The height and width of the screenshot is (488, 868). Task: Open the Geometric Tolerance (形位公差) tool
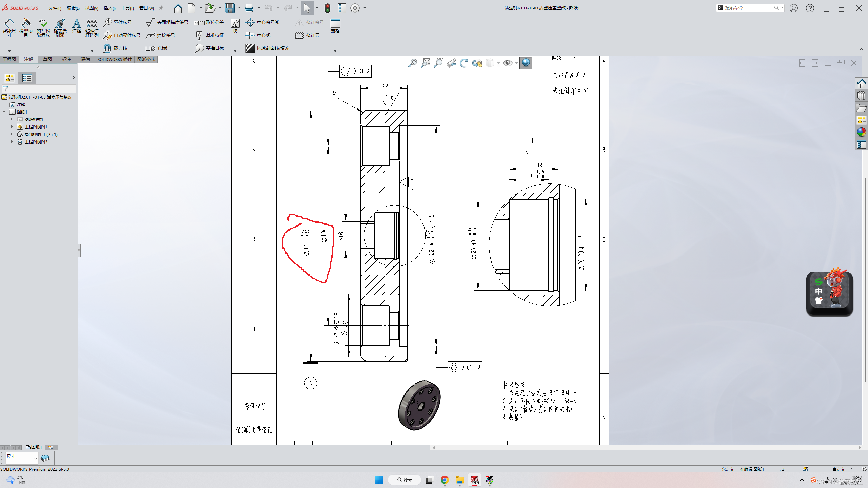pos(199,23)
